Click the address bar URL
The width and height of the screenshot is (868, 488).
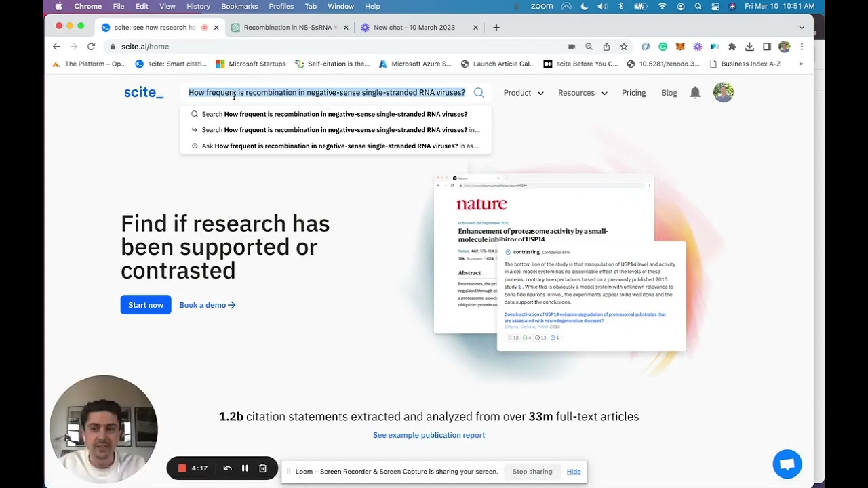[x=144, y=47]
